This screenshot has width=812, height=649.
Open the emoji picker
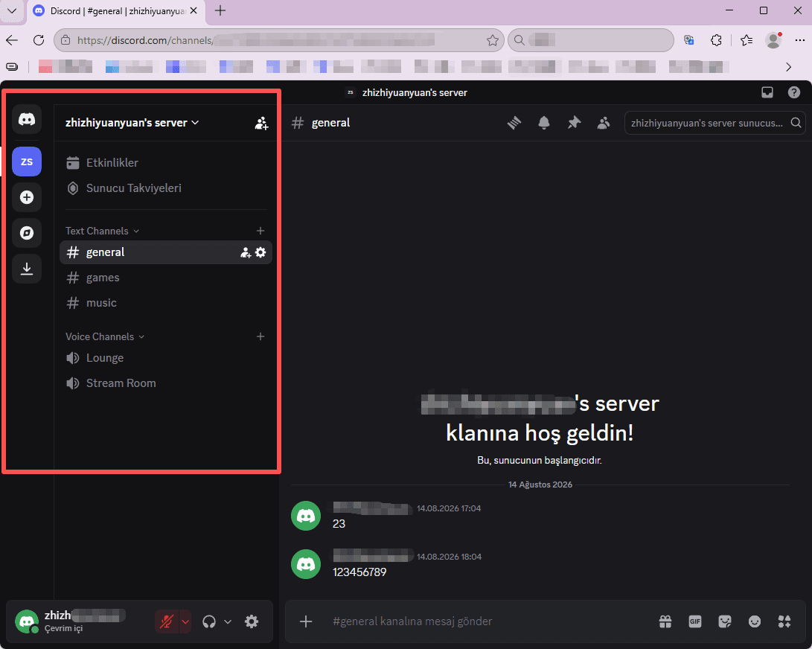coord(755,621)
